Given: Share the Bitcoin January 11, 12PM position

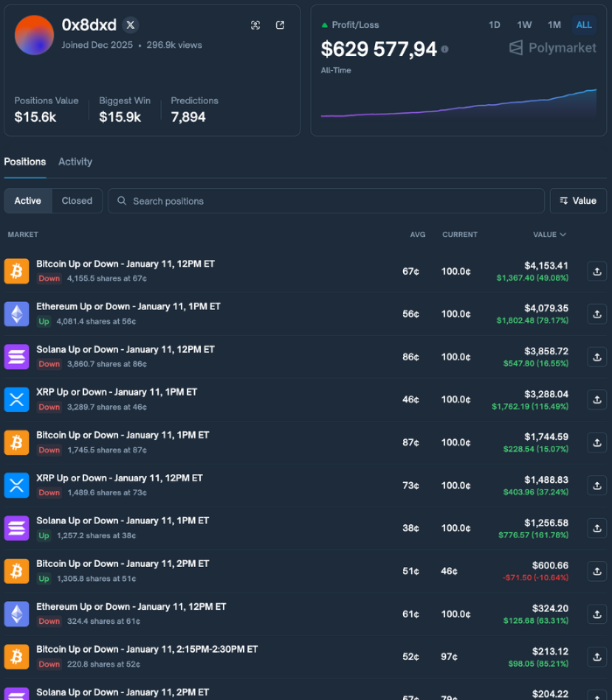Looking at the screenshot, I should 596,271.
